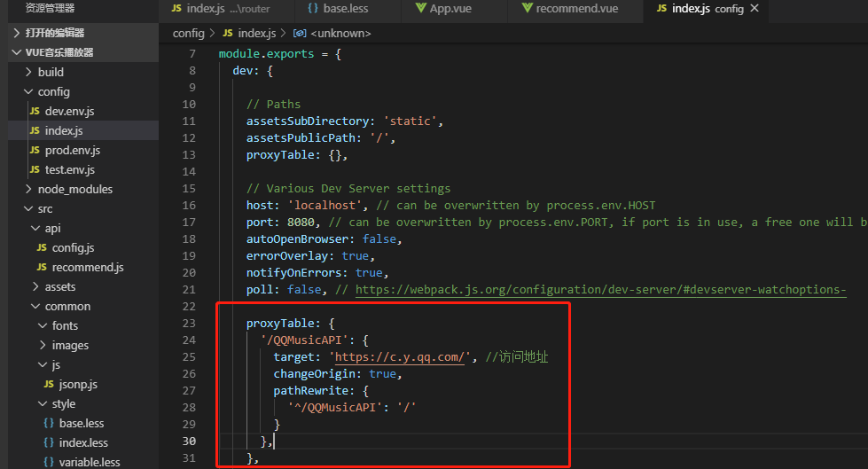This screenshot has width=868, height=469.
Task: Click the braces icon beside variable.less
Action: click(49, 462)
